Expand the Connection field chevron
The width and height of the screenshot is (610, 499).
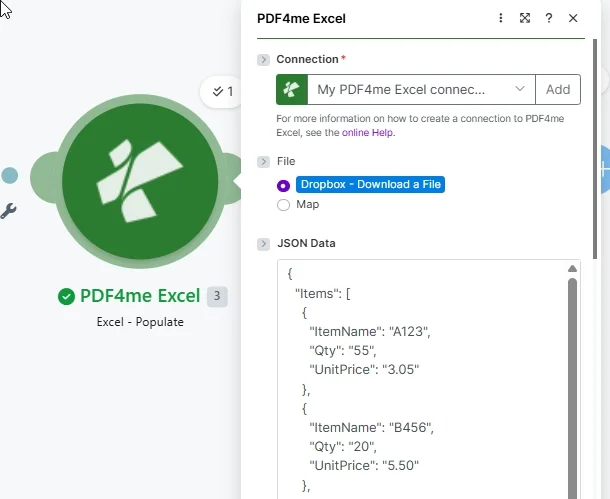(x=263, y=60)
